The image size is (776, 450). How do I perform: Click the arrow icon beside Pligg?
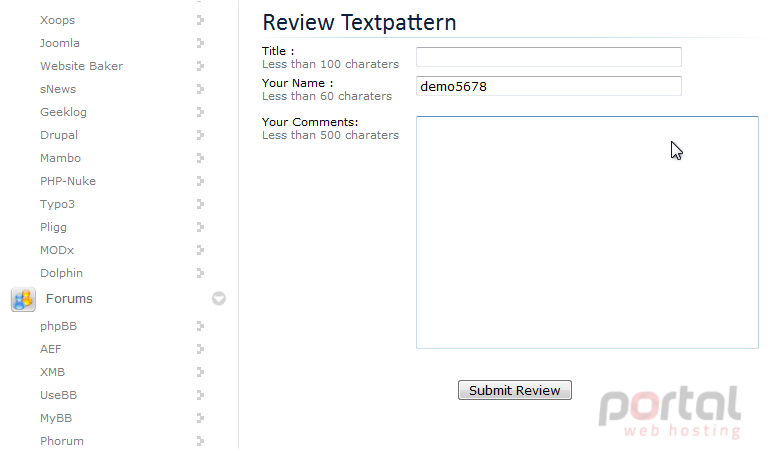click(200, 227)
